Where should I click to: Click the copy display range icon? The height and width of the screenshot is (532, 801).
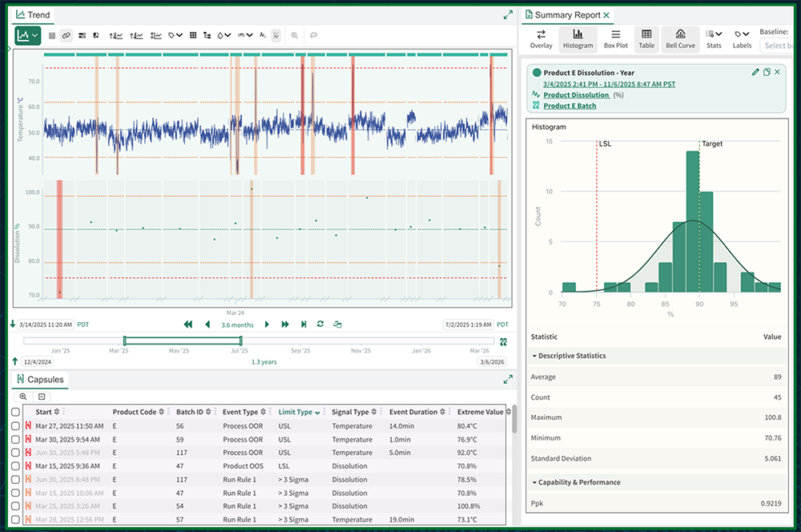[337, 324]
